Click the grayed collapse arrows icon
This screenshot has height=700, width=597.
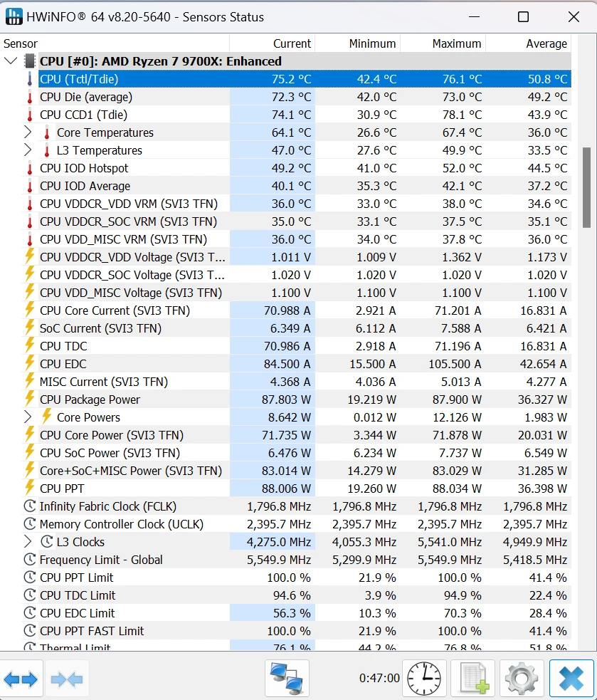point(67,679)
